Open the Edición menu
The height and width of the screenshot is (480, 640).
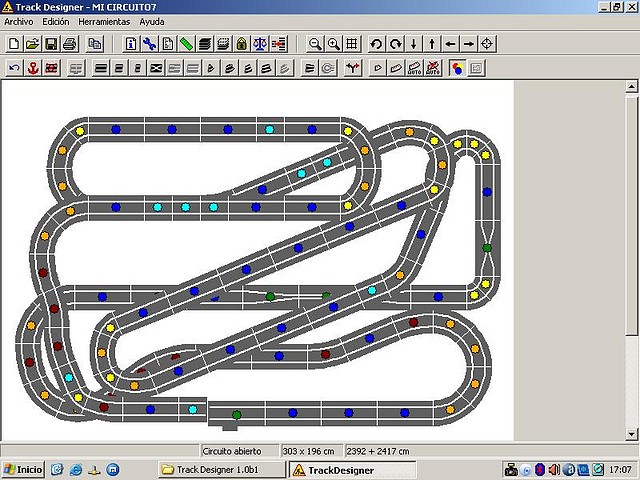(56, 22)
